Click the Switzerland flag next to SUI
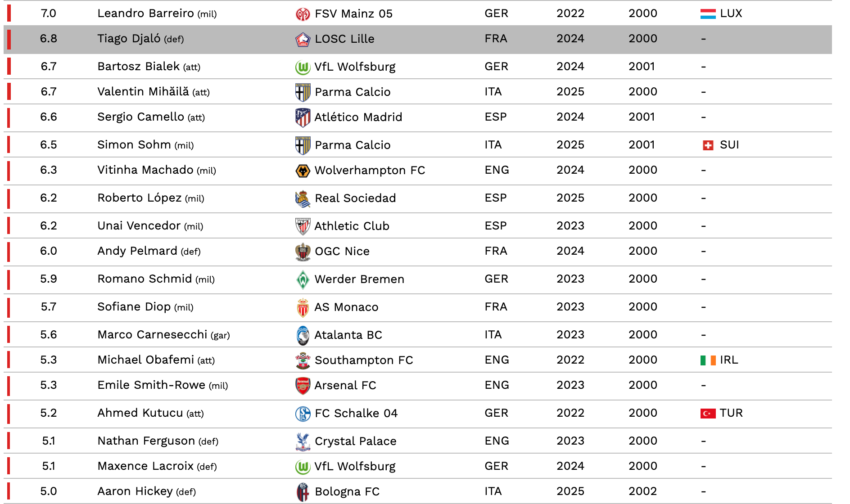 708,145
